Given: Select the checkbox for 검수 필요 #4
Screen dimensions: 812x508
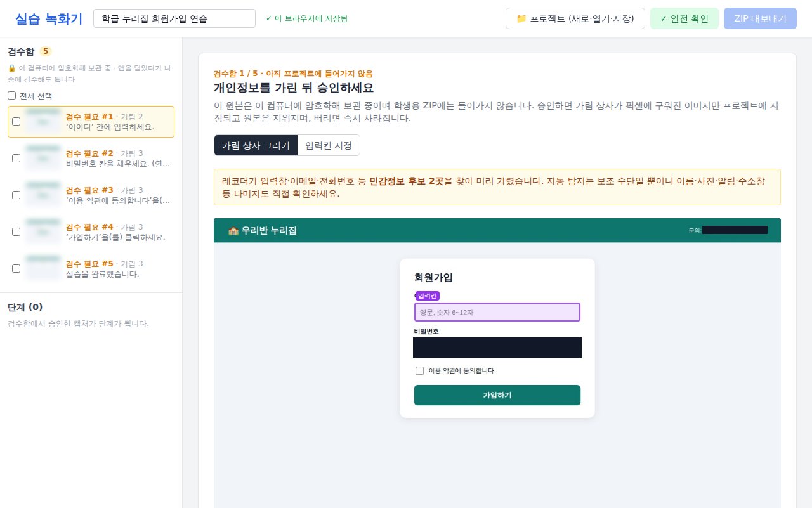Looking at the screenshot, I should point(16,231).
